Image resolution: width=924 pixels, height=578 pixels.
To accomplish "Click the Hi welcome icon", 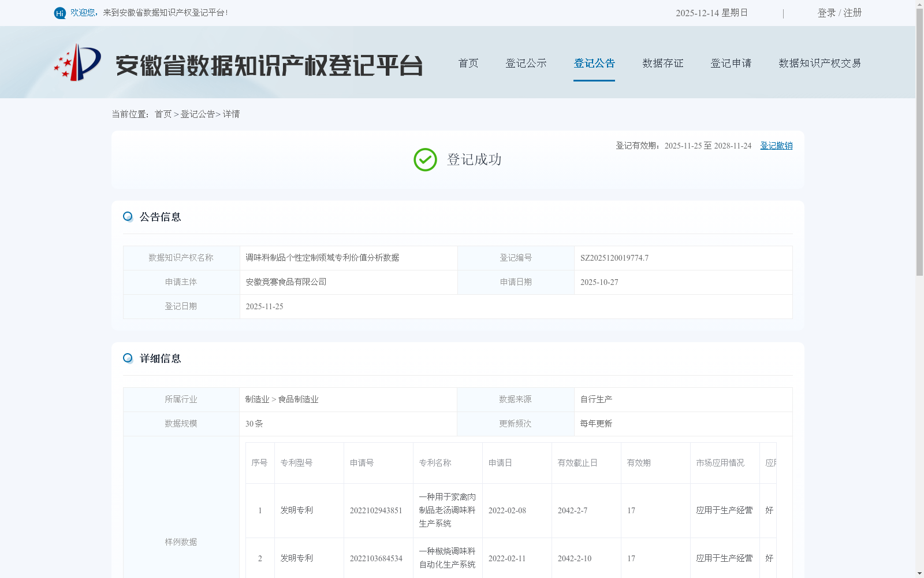I will click(x=60, y=13).
